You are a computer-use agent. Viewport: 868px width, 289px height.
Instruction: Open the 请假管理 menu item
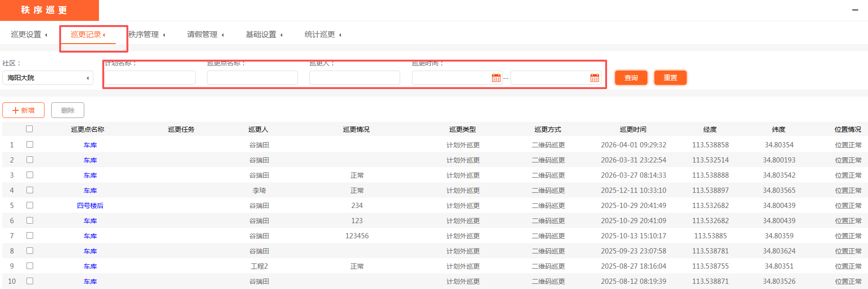click(x=205, y=35)
